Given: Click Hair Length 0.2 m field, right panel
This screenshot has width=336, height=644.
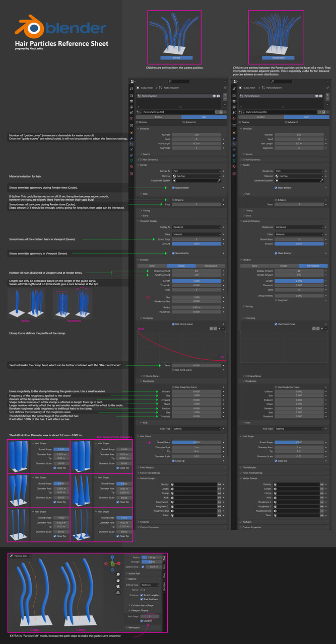Looking at the screenshot, I should click(298, 143).
